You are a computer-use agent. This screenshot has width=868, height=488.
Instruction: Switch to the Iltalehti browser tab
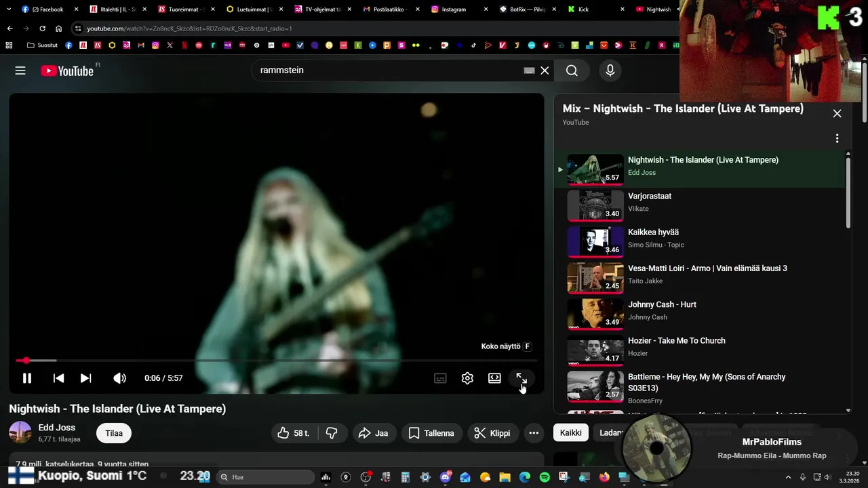pyautogui.click(x=118, y=9)
